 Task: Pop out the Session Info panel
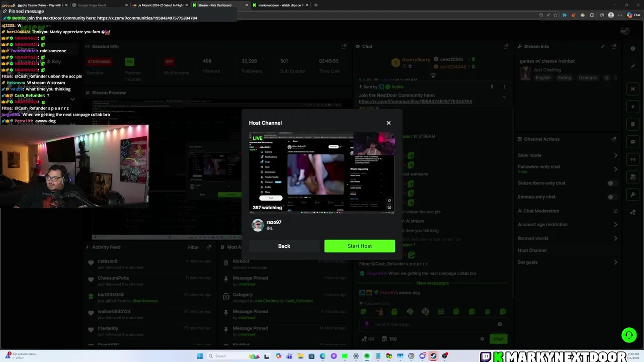click(x=344, y=46)
